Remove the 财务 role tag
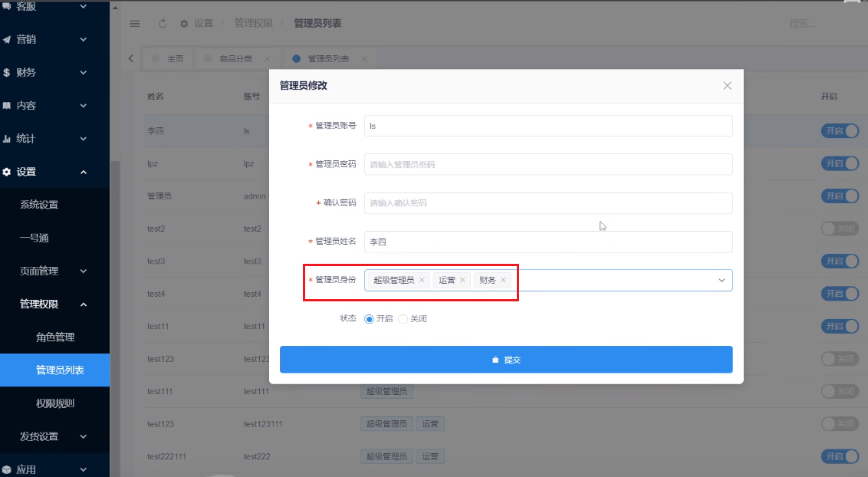The height and width of the screenshot is (477, 868). (x=503, y=280)
